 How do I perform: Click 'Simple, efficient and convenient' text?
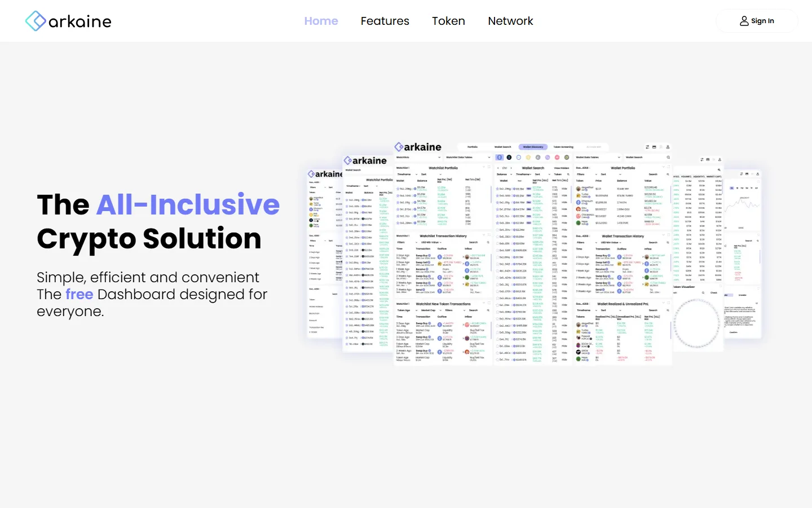click(148, 277)
